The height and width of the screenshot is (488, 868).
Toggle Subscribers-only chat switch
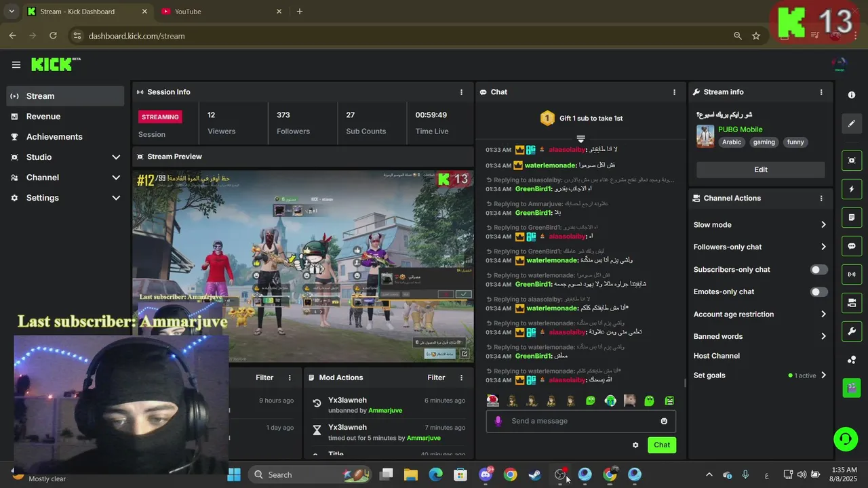(x=818, y=270)
